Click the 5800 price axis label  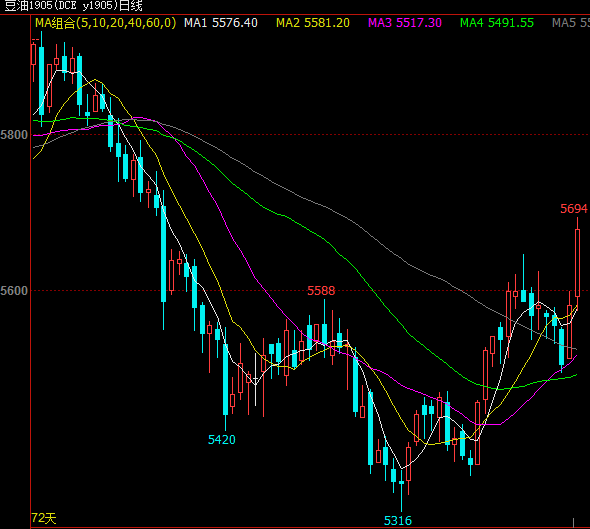pyautogui.click(x=14, y=135)
